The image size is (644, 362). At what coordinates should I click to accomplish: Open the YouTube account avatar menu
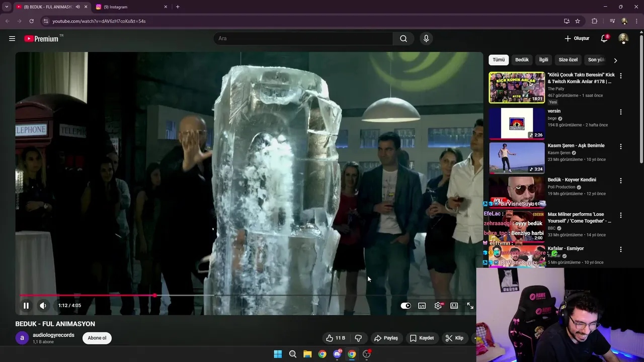tap(623, 39)
